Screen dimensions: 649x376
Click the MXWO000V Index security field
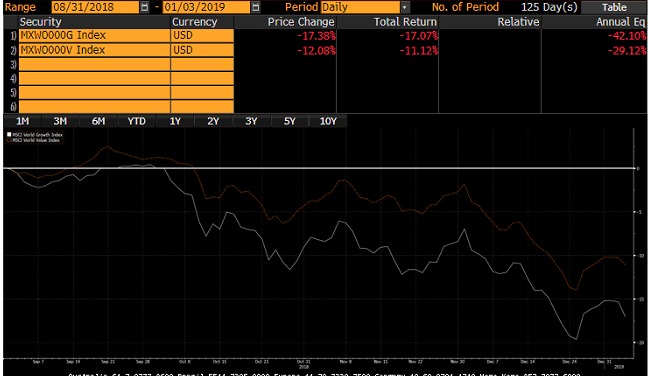pyautogui.click(x=94, y=50)
